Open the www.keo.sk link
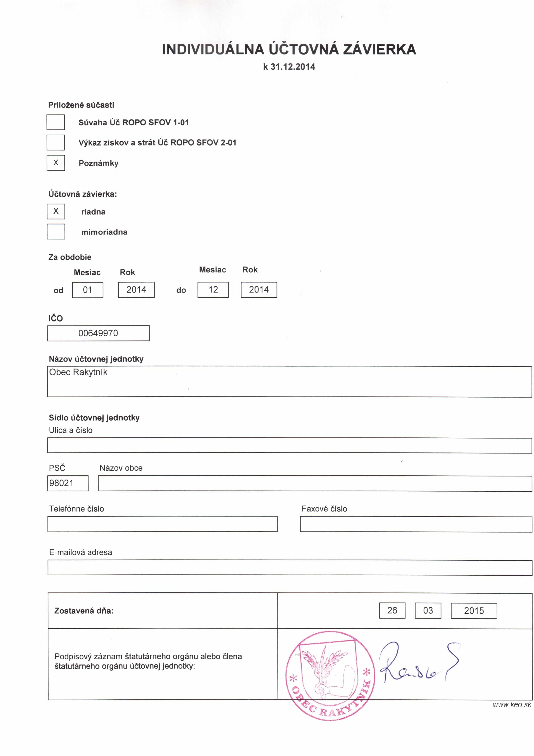This screenshot has width=534, height=756. 512,705
